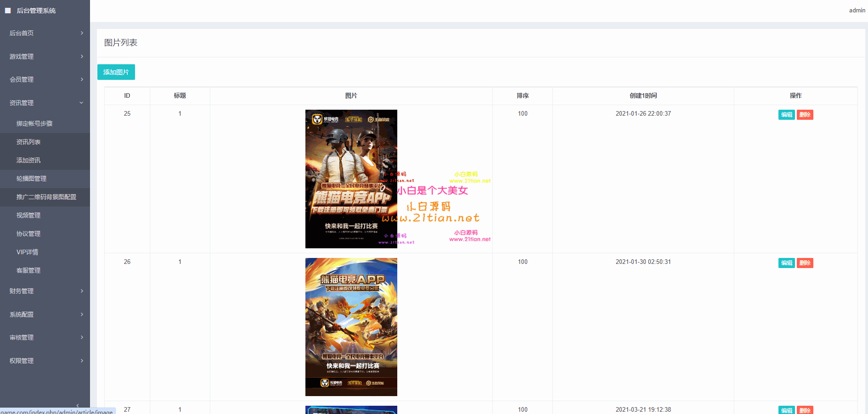Expand the 财务管理 menu chevron

[82, 291]
